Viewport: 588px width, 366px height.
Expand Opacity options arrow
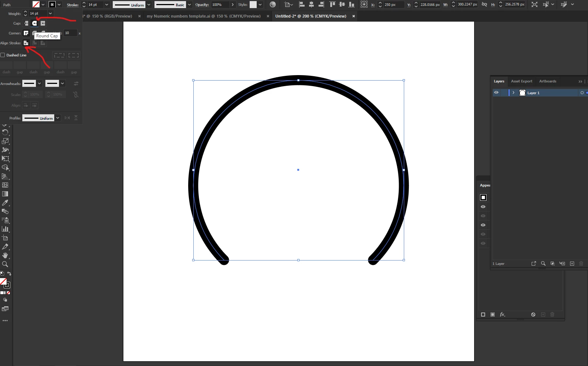click(x=232, y=5)
